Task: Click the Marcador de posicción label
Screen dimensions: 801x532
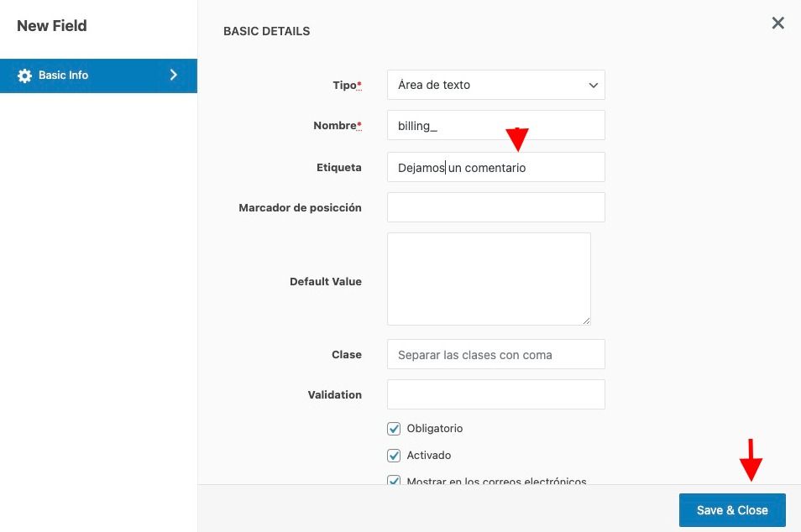Action: click(x=300, y=208)
